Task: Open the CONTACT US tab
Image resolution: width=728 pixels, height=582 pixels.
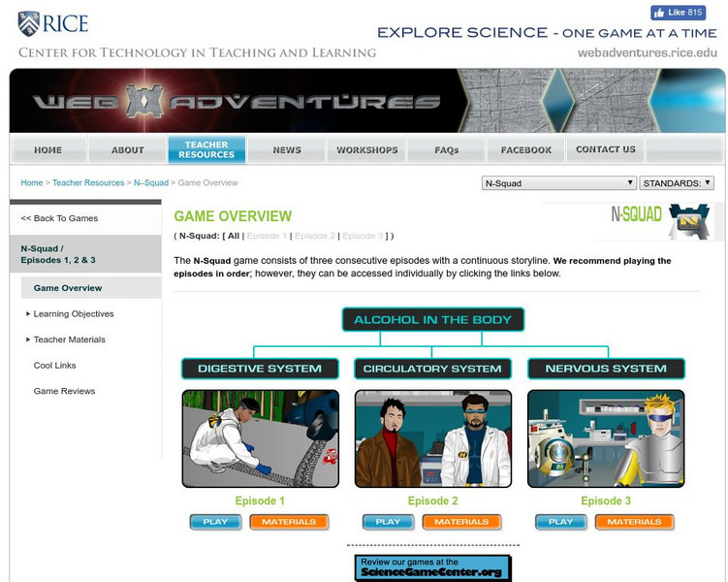Action: (x=606, y=149)
